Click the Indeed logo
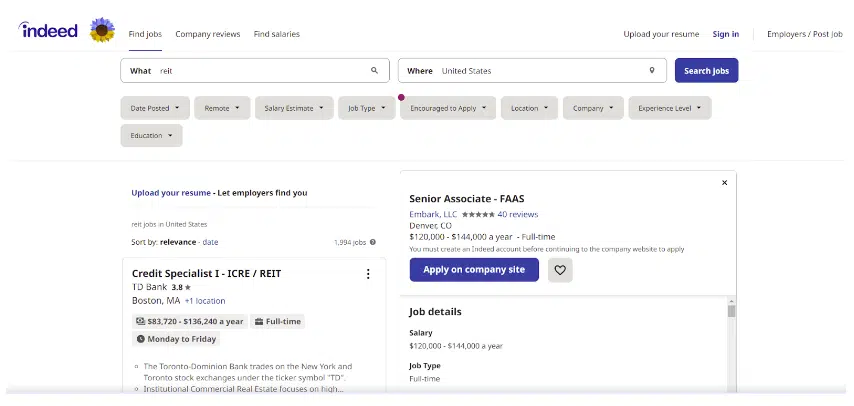 coord(48,31)
